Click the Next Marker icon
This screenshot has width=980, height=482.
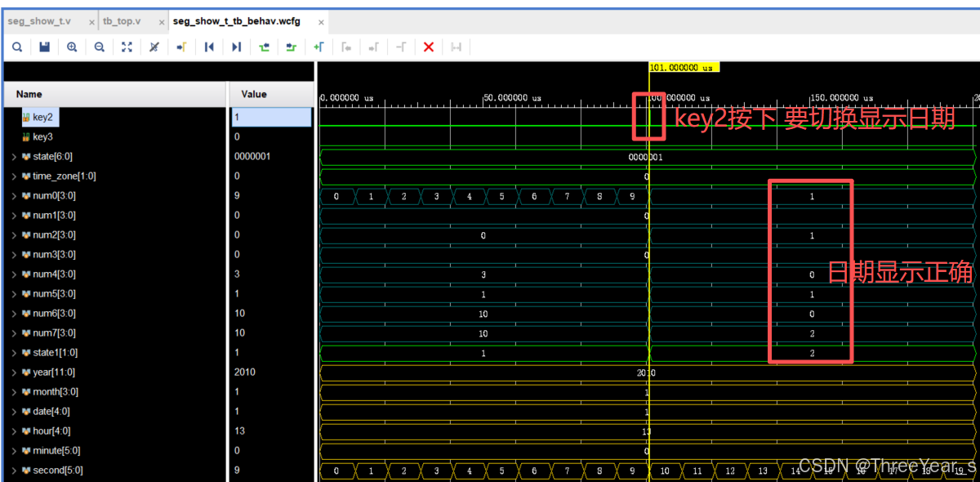373,47
